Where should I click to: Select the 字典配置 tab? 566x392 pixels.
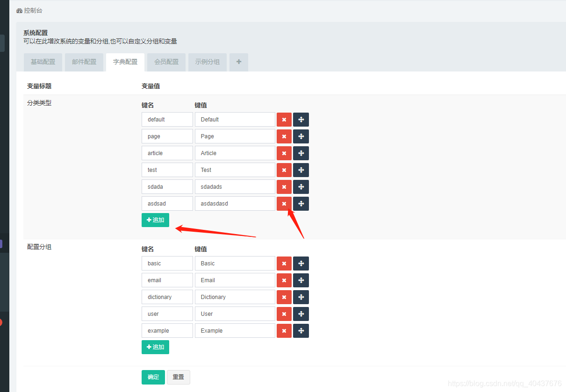(x=125, y=62)
